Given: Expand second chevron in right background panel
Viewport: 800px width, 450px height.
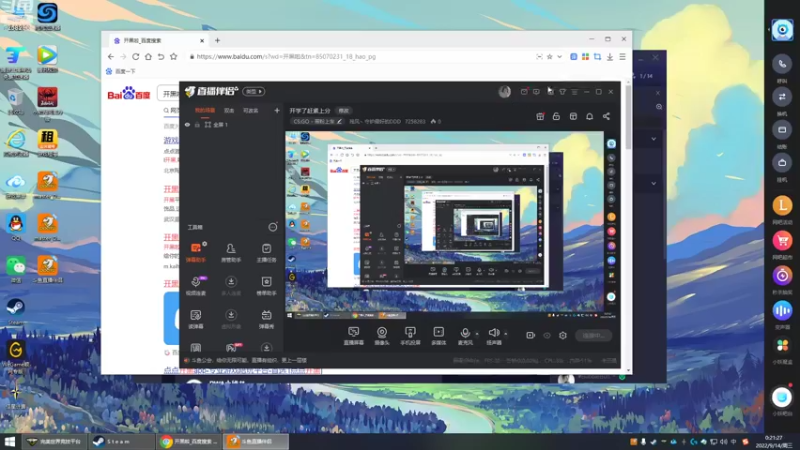Looking at the screenshot, I should 654,183.
